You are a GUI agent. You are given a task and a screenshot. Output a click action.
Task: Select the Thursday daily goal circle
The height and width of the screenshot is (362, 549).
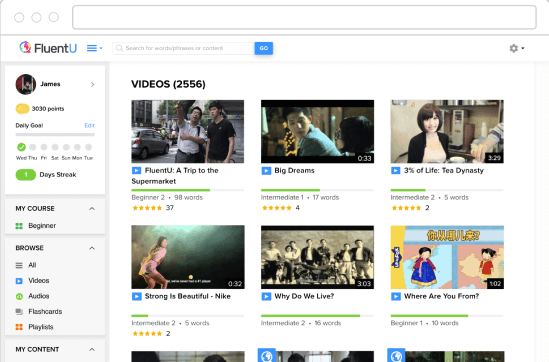click(x=33, y=147)
